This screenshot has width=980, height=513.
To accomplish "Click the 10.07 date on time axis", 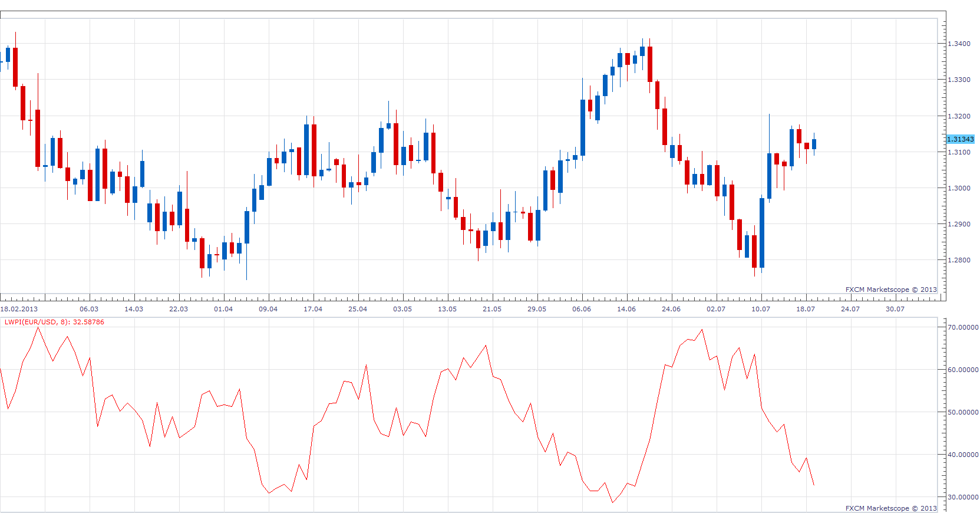I will pos(761,309).
